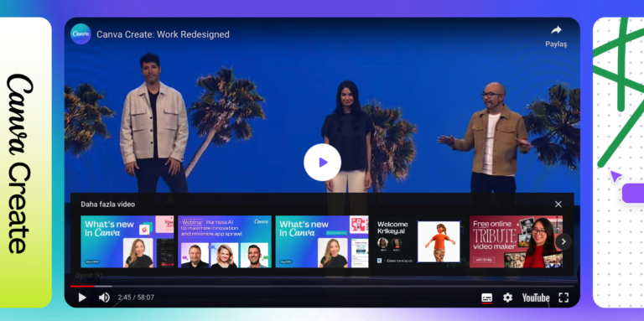Open the video title Canva Create: Work Redesigned
Image resolution: width=644 pixels, height=321 pixels.
(163, 34)
